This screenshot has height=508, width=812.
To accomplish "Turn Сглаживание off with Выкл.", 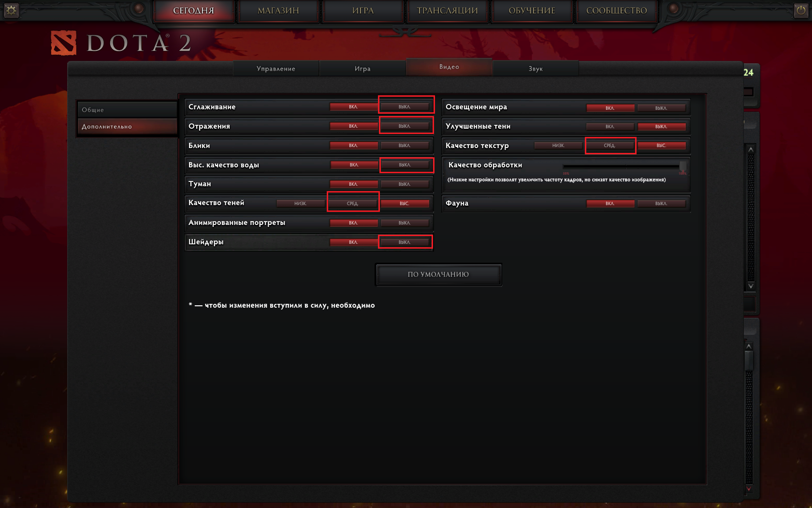I will pos(405,107).
